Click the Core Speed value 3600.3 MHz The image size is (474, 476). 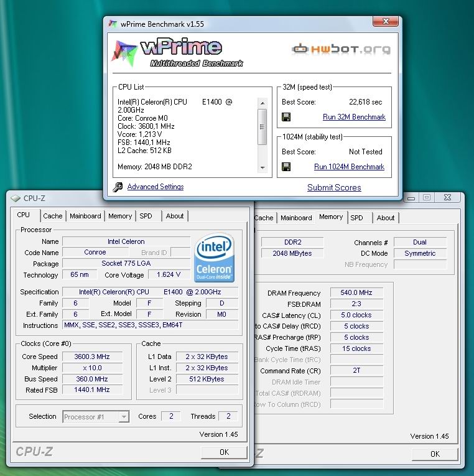point(92,357)
